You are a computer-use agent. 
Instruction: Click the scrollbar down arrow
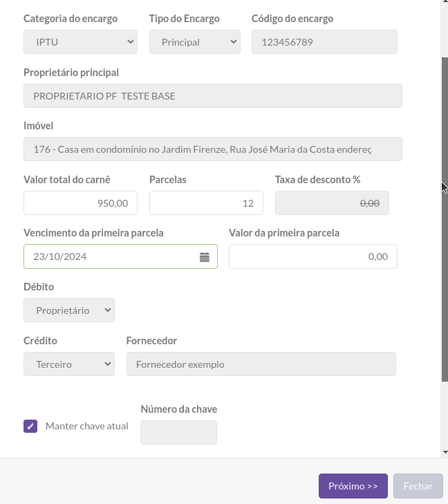pos(445,452)
